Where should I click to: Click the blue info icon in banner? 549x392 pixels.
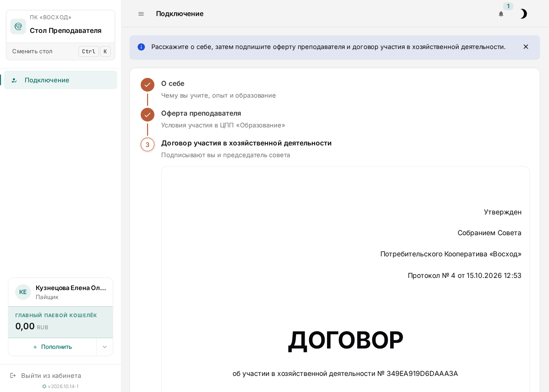141,47
